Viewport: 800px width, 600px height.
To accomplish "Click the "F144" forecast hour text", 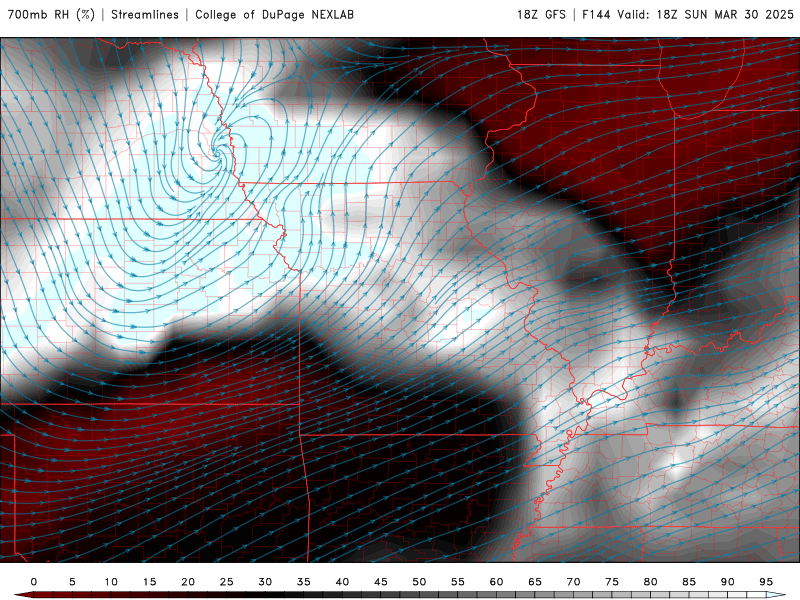I will pyautogui.click(x=596, y=14).
